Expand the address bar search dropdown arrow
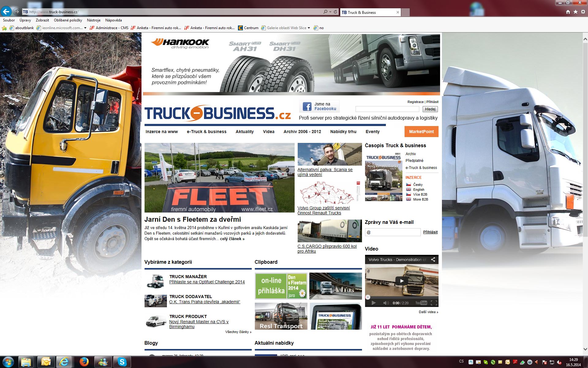Screen dimensions: 588x368 click(x=330, y=12)
